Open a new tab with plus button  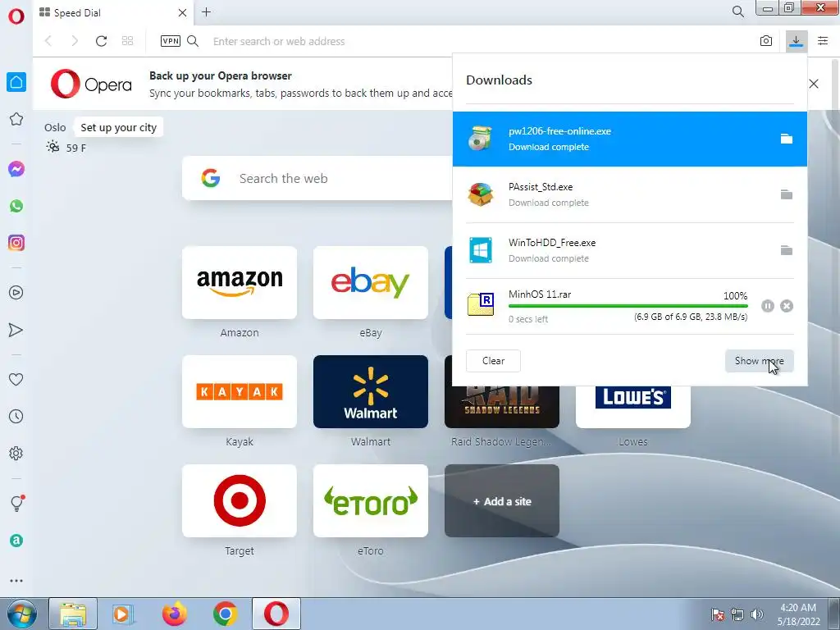pyautogui.click(x=206, y=12)
